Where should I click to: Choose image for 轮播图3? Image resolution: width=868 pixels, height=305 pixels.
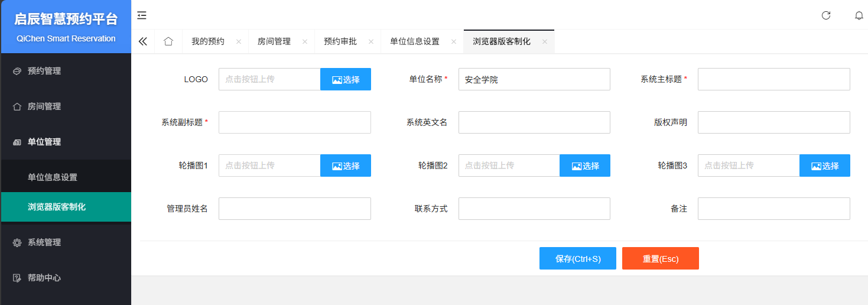pyautogui.click(x=824, y=166)
